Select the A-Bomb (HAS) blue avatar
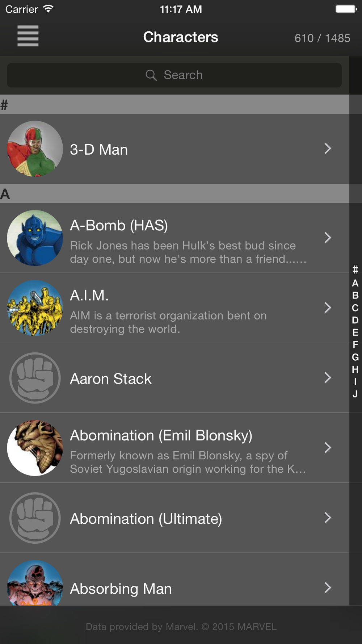This screenshot has width=362, height=644. point(35,238)
